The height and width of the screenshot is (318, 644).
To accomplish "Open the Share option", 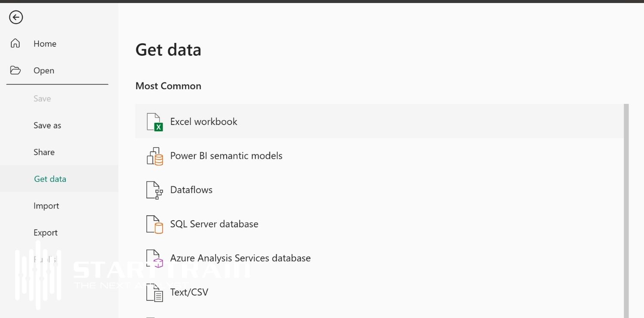I will tap(44, 152).
